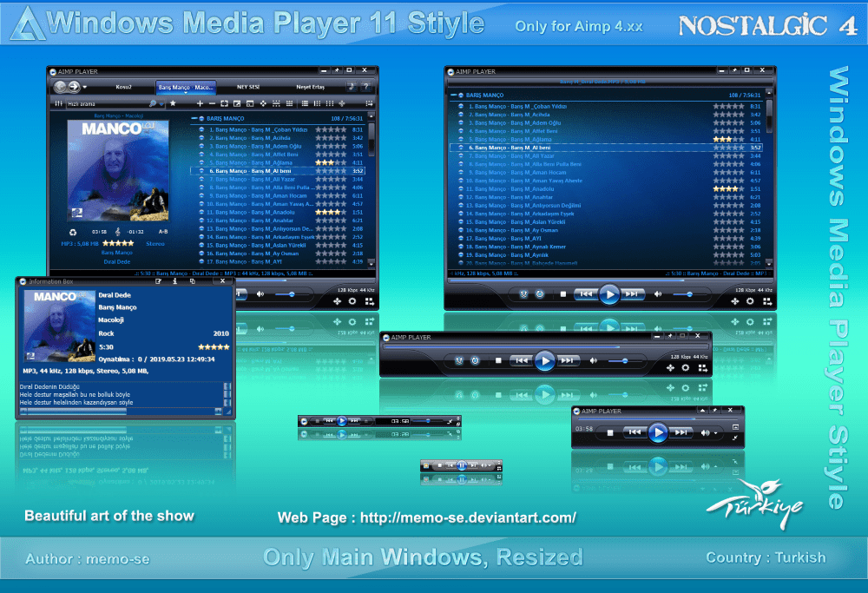Click the magnifier icon in quick search
Screen dimensions: 868x593
click(x=152, y=103)
